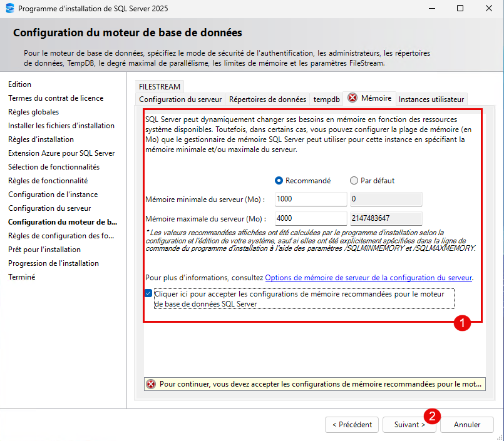This screenshot has height=441, width=504.
Task: Click the Annuler button
Action: pyautogui.click(x=467, y=425)
